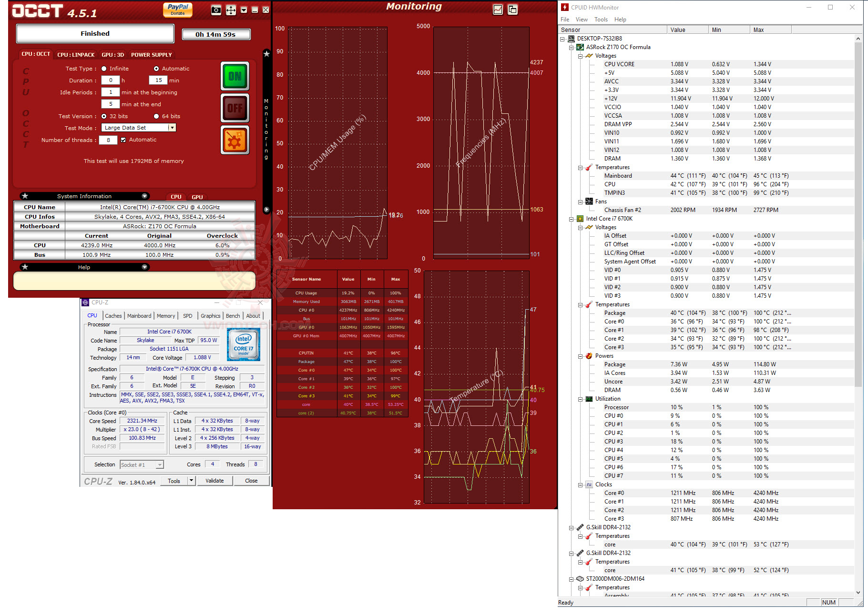
Task: Open the orange OCCT settings gear icon
Action: [235, 140]
